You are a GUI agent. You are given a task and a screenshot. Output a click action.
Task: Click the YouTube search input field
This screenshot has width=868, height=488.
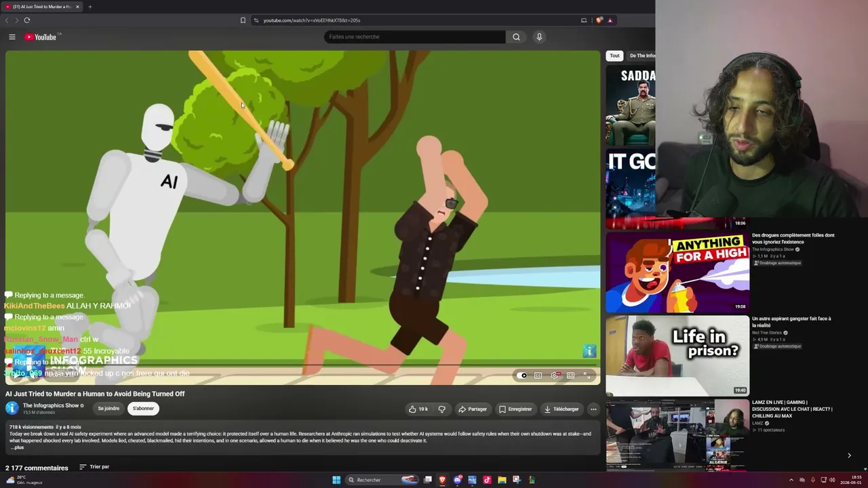[415, 37]
